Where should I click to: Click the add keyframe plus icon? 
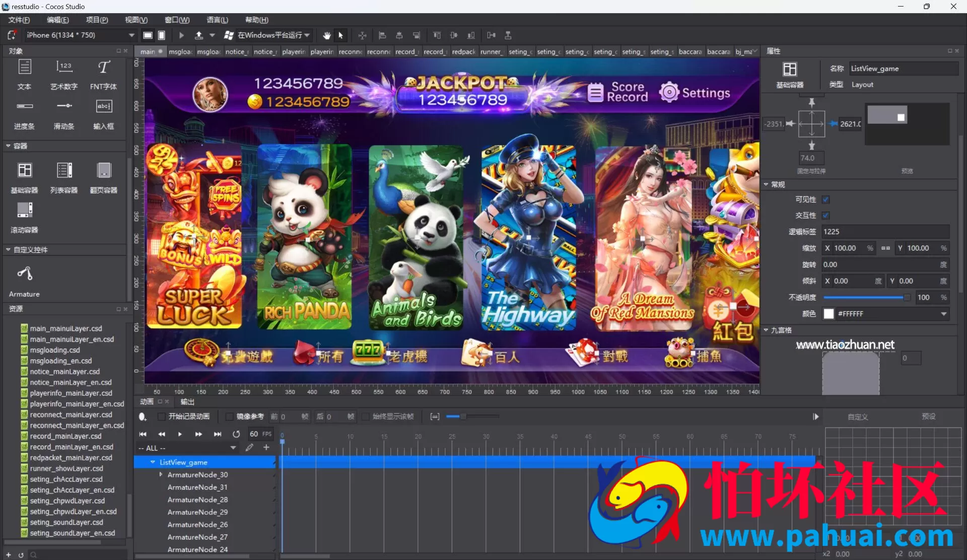point(266,448)
